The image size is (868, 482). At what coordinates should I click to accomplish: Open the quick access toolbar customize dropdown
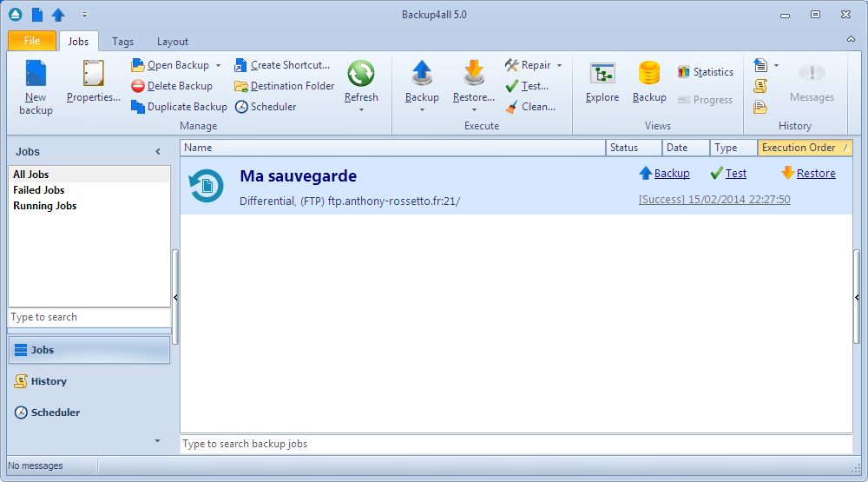[84, 15]
